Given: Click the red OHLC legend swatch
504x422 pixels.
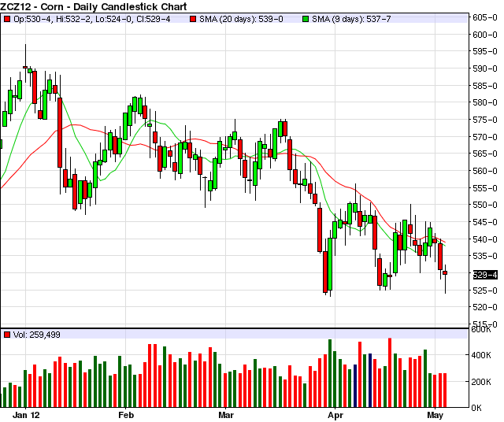Looking at the screenshot, I should pos(7,19).
